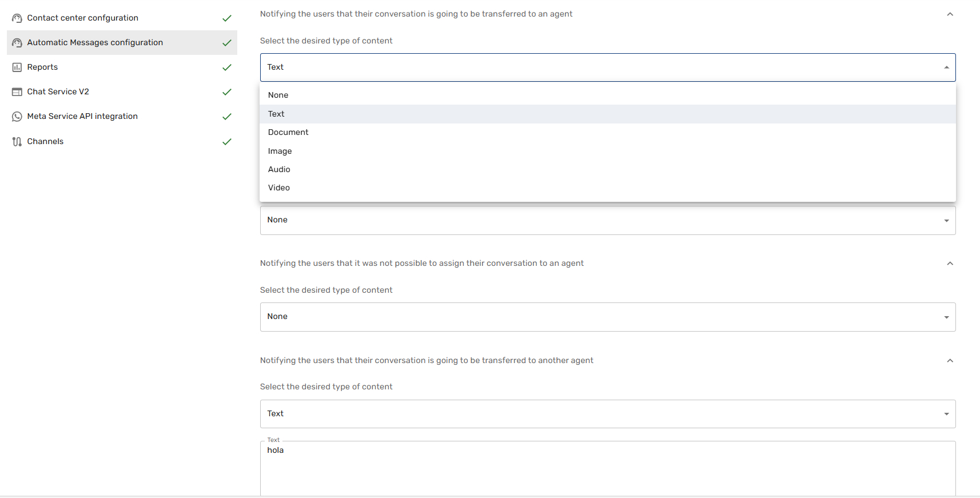980x498 pixels.
Task: Click the Reports chart icon
Action: [x=17, y=67]
